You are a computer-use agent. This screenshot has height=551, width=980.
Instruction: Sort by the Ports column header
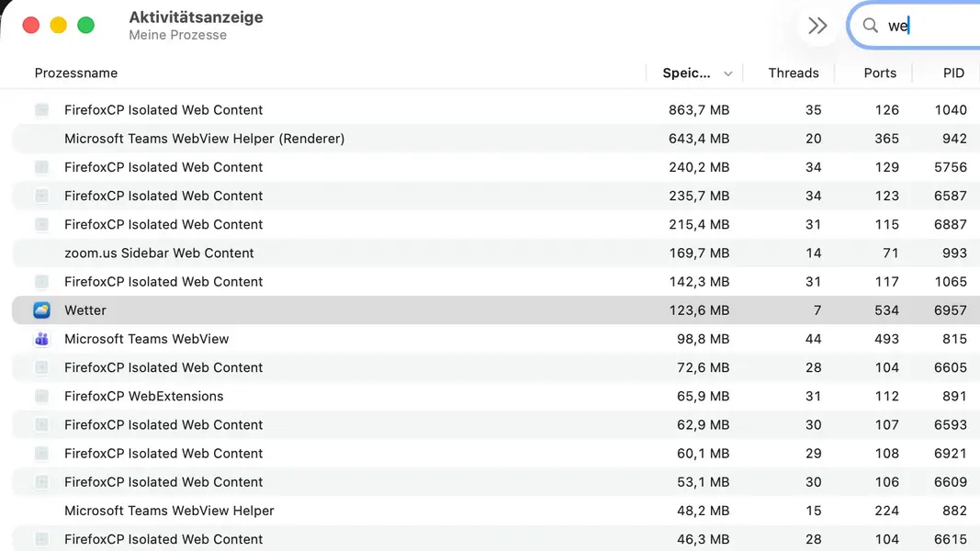(x=880, y=73)
